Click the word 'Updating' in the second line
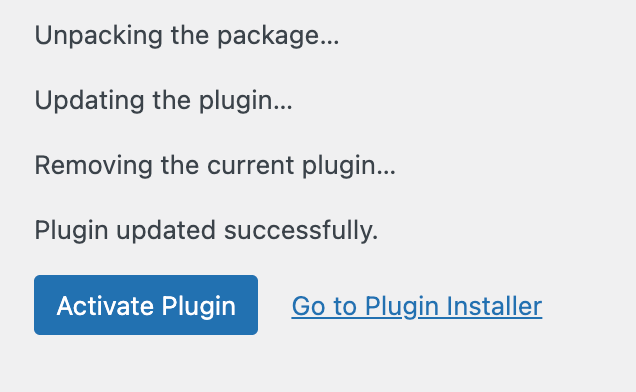The width and height of the screenshot is (636, 392). coord(89,101)
